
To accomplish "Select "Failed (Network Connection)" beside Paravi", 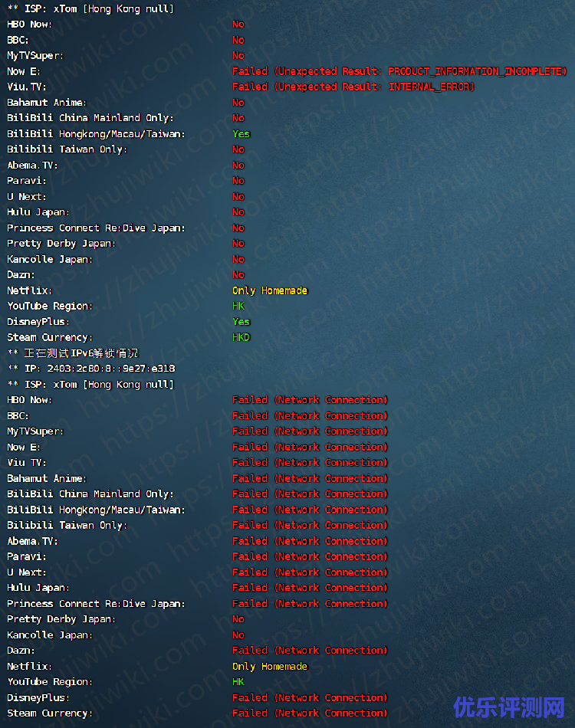I will [310, 556].
